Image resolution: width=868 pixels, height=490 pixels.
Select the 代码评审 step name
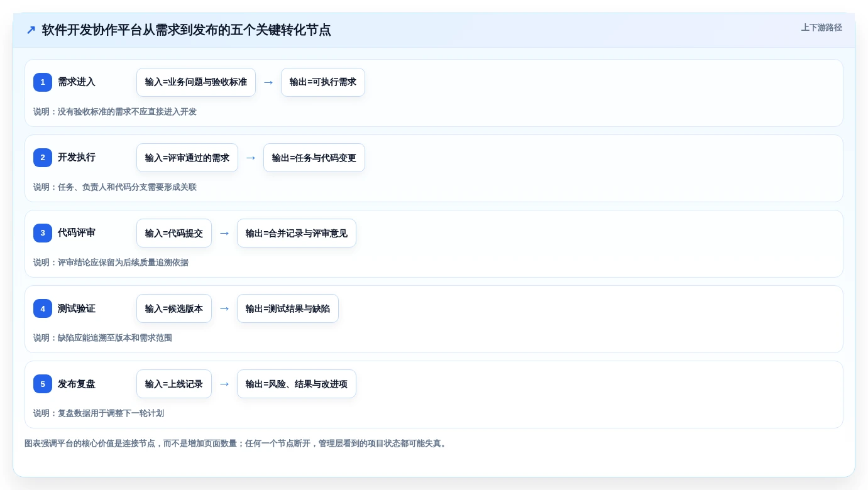click(77, 232)
